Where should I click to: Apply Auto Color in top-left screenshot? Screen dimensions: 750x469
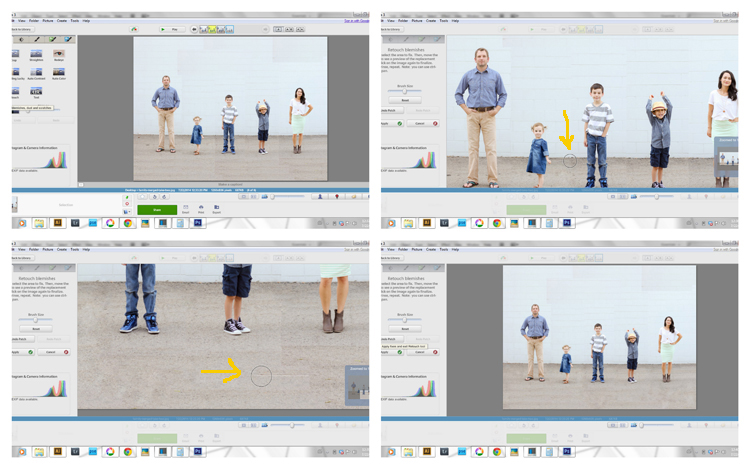59,72
